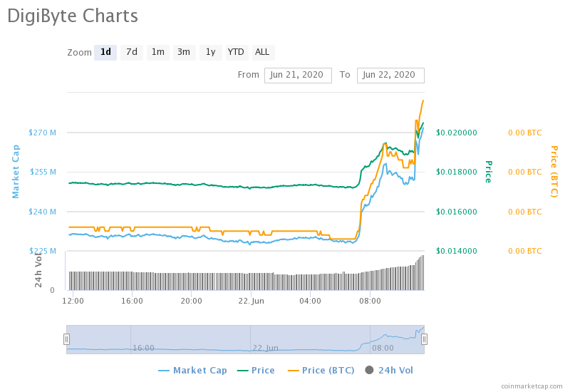Click the $225 M market cap axis label
The height and width of the screenshot is (392, 570).
[x=43, y=251]
